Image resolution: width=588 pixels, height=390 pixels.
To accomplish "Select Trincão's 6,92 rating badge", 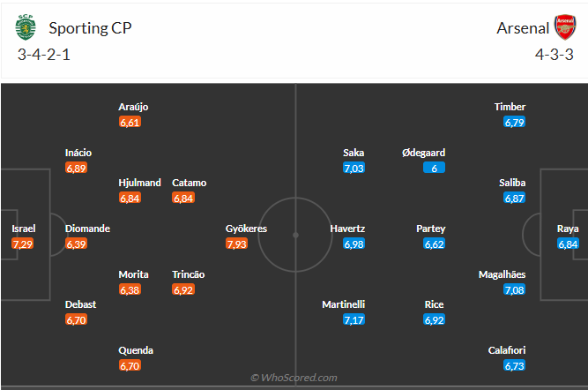I will pos(183,289).
